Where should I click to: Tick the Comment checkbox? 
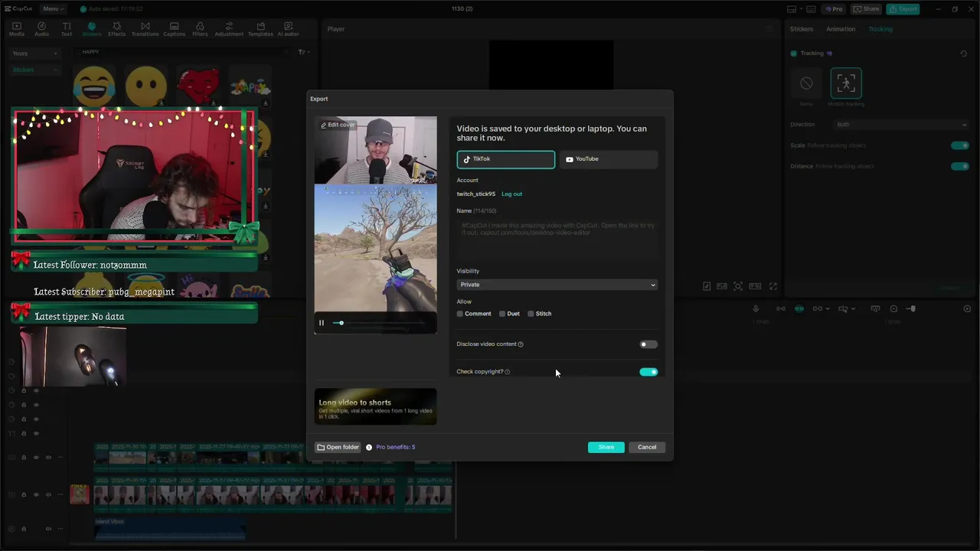[x=460, y=314]
